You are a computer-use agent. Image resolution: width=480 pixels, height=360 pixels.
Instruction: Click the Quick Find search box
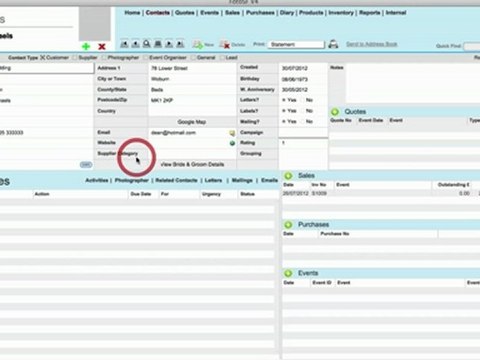pos(472,46)
